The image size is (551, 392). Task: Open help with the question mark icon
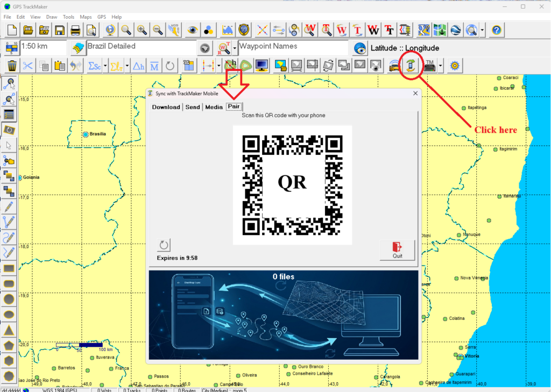tap(496, 30)
